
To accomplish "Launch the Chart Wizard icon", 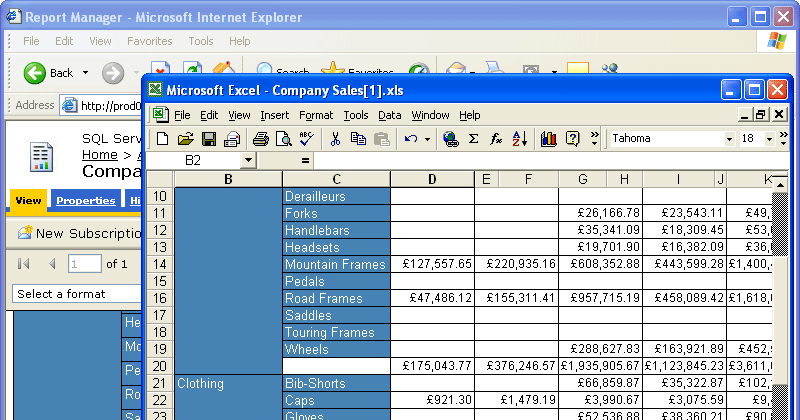I will 548,139.
